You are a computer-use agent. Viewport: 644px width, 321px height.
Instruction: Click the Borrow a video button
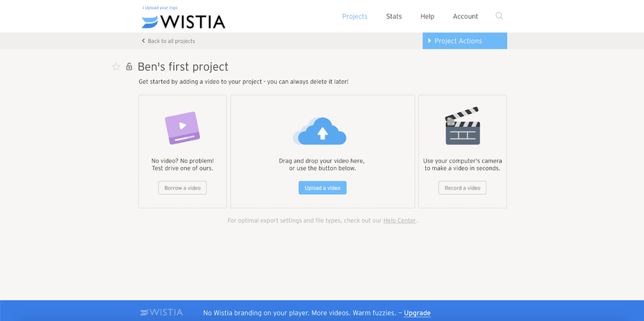pyautogui.click(x=183, y=188)
